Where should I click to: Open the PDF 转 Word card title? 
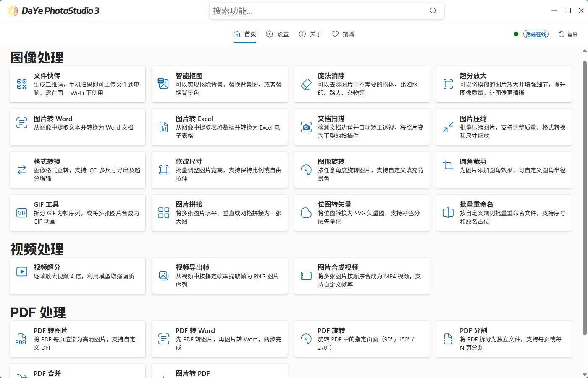click(195, 330)
